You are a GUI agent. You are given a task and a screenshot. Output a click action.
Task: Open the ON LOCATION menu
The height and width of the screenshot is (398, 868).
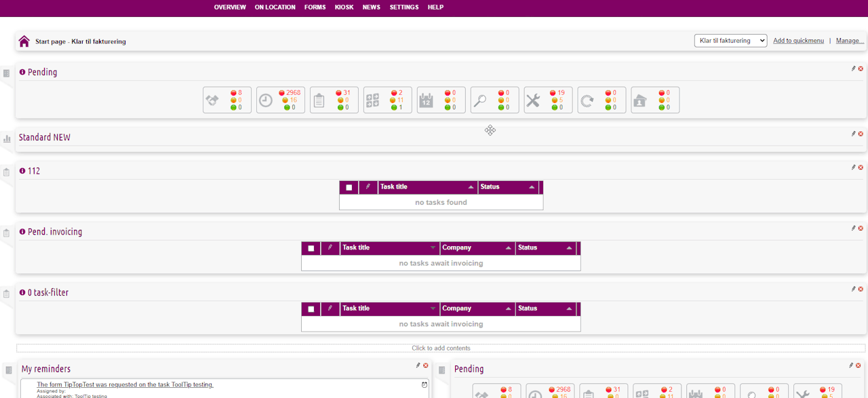pos(275,7)
